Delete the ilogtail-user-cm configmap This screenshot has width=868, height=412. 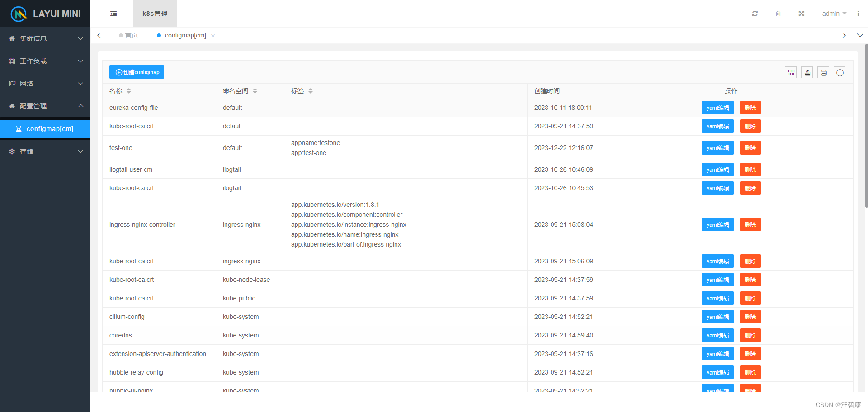pos(750,169)
